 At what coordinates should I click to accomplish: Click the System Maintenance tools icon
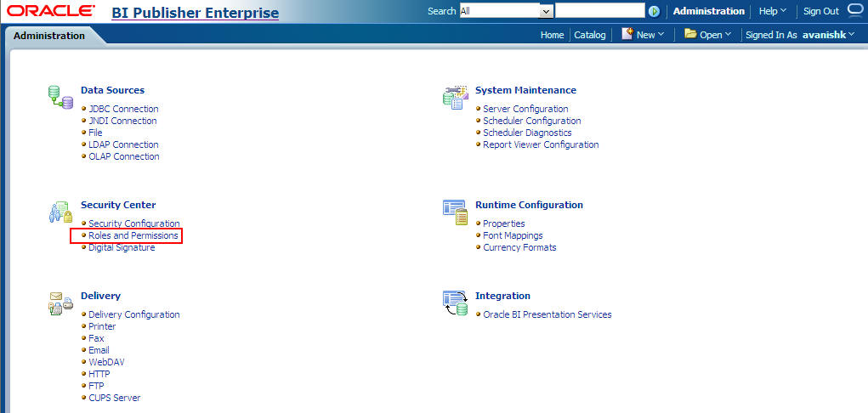click(x=456, y=98)
